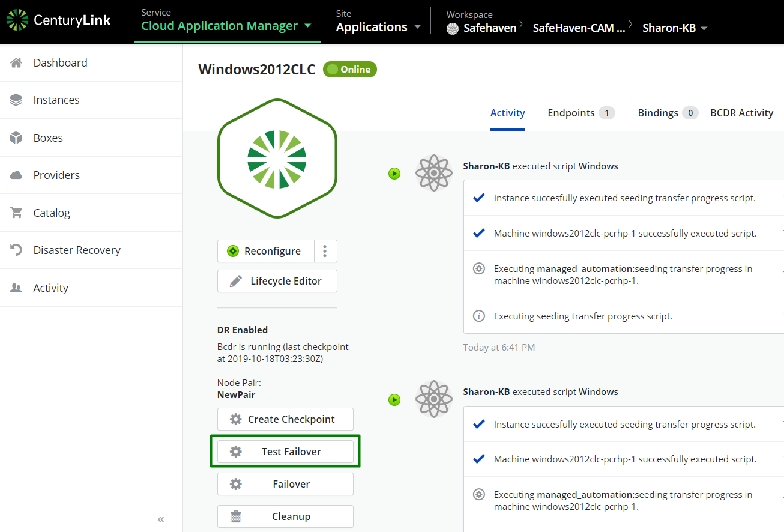Click the pencil icon in Lifecycle Editor
This screenshot has height=532, width=784.
[x=236, y=281]
